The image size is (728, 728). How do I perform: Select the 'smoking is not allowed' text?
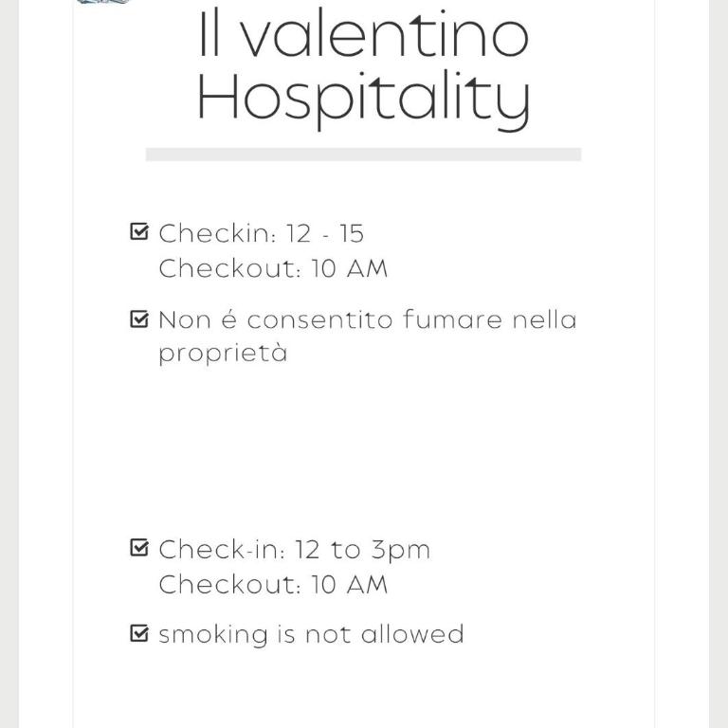coord(311,634)
